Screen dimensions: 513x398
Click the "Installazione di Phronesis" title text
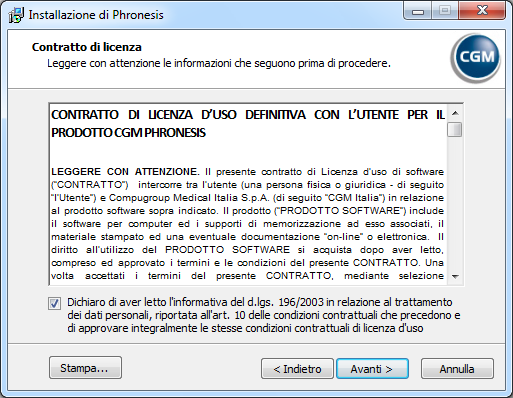96,15
